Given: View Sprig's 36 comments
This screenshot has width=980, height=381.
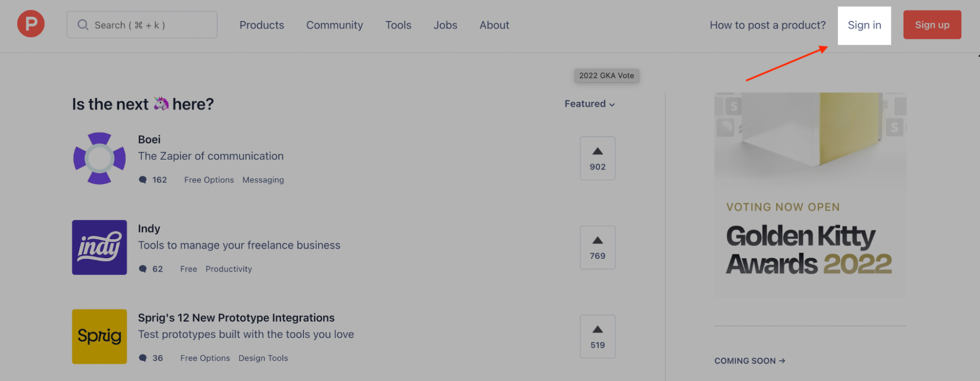Looking at the screenshot, I should tap(151, 358).
